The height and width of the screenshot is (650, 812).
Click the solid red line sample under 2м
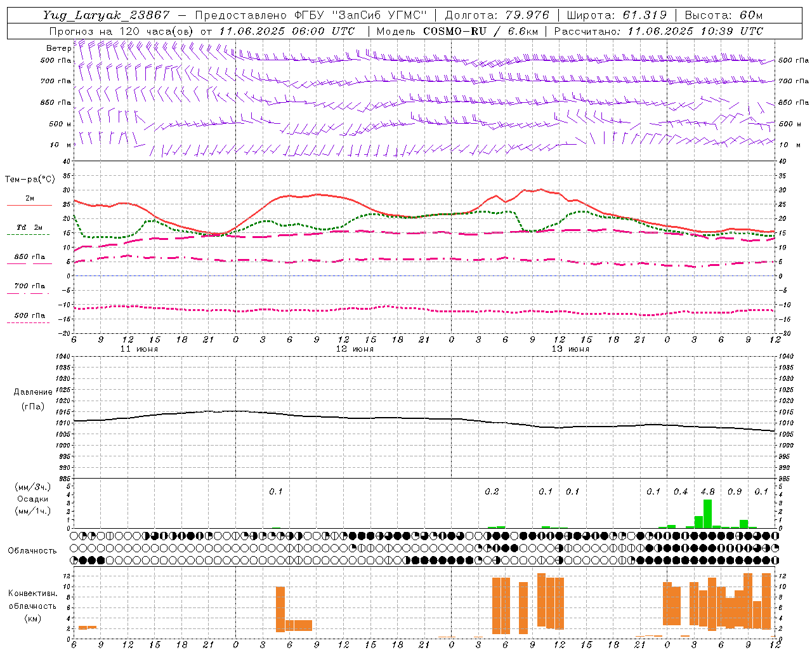(x=29, y=206)
